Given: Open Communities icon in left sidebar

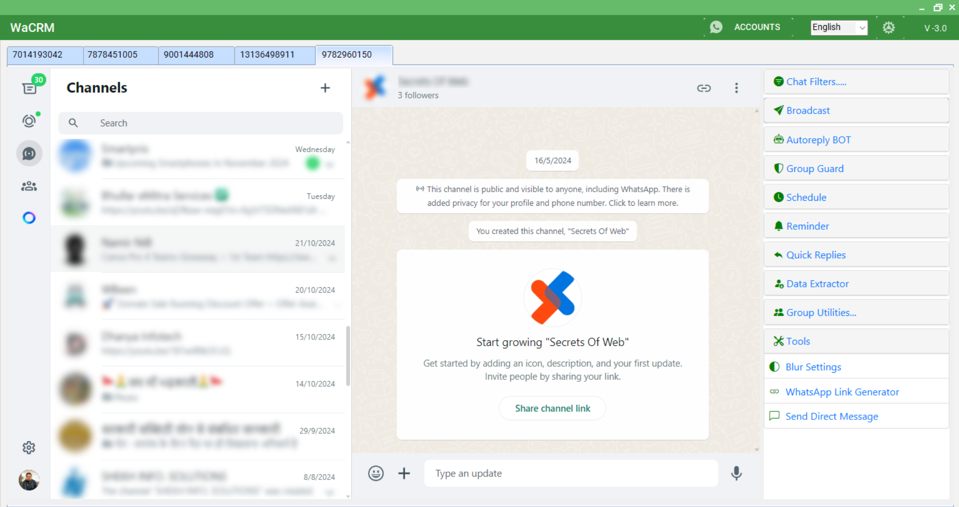Looking at the screenshot, I should click(29, 186).
